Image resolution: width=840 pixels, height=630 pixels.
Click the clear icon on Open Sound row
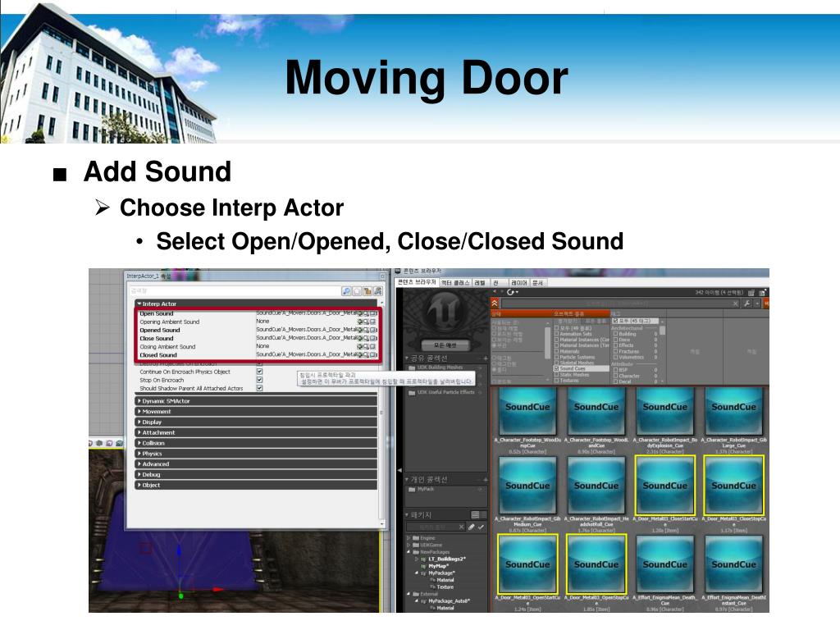coord(373,313)
